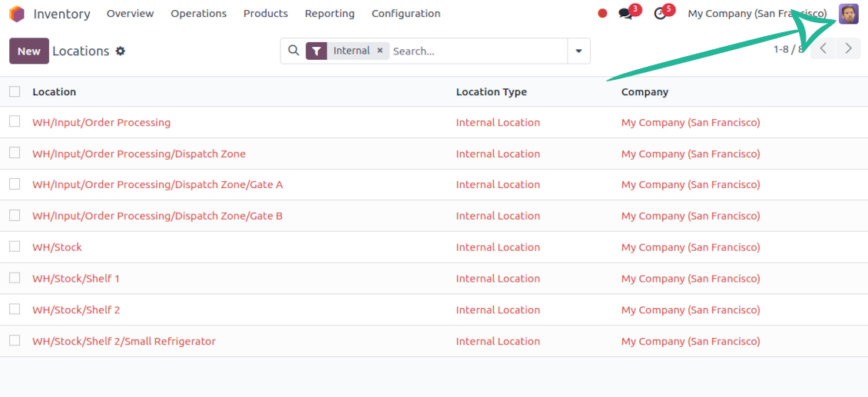Click the New button
Viewport: 868px width, 397px height.
29,51
